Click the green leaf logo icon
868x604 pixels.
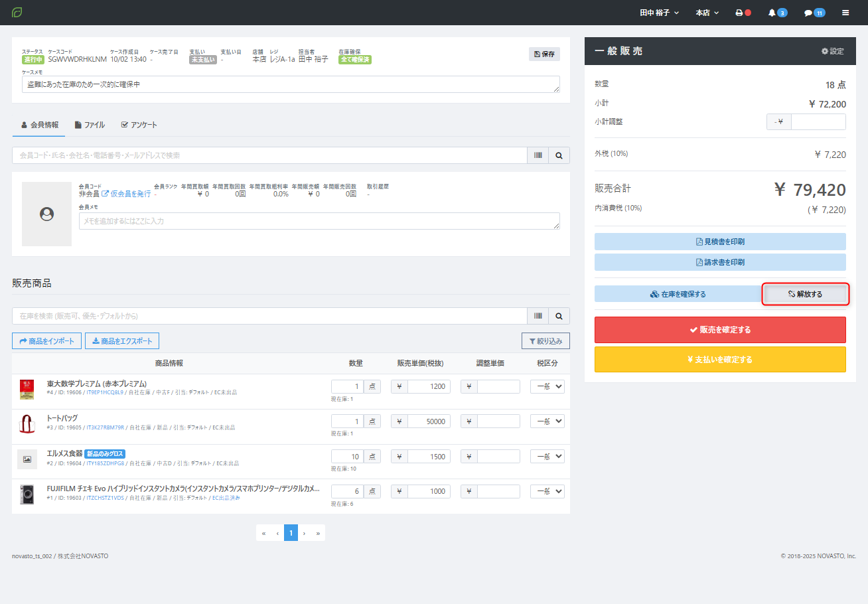point(17,13)
